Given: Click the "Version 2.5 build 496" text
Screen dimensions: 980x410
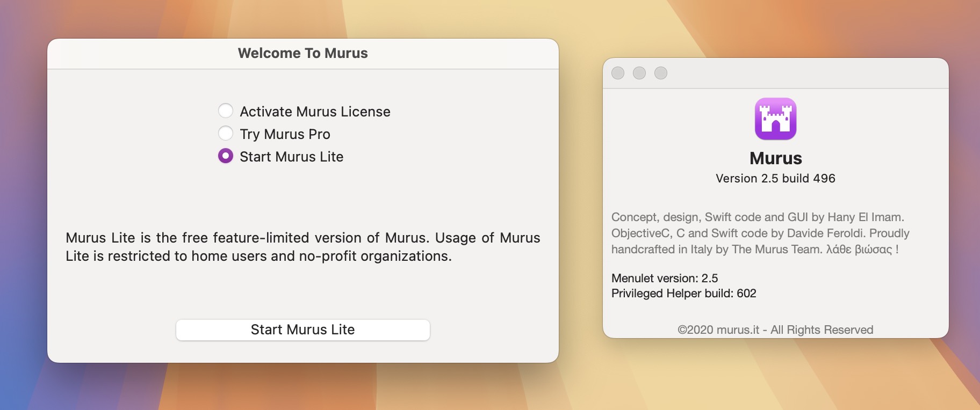Looking at the screenshot, I should [x=775, y=178].
